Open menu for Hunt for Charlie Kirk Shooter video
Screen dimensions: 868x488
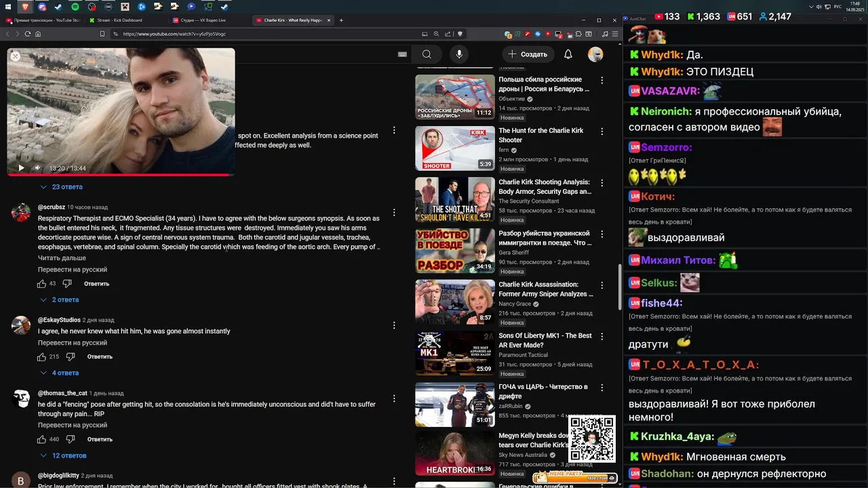pos(601,131)
